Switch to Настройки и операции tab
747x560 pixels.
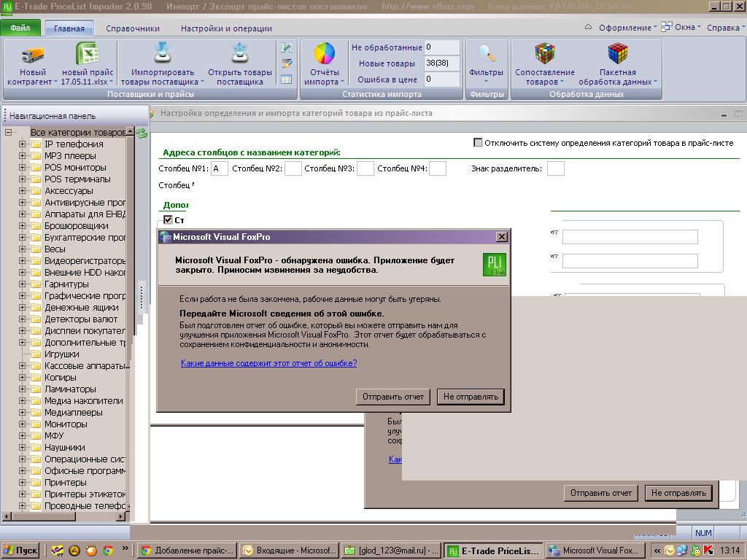coord(226,28)
